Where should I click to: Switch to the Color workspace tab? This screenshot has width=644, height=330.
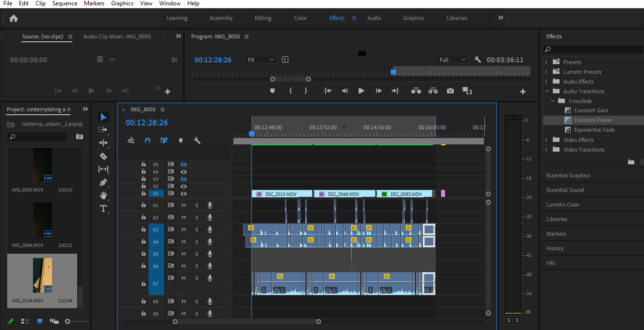(x=300, y=18)
